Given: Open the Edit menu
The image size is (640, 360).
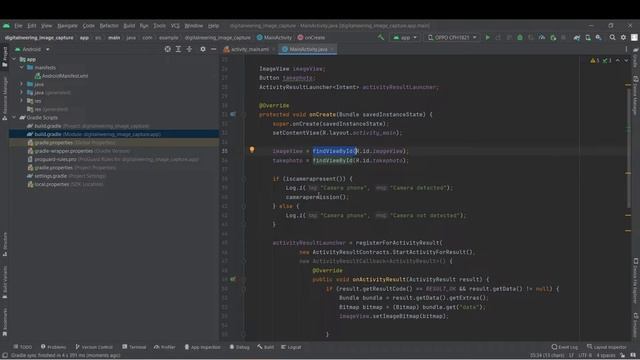Looking at the screenshot, I should 32,26.
